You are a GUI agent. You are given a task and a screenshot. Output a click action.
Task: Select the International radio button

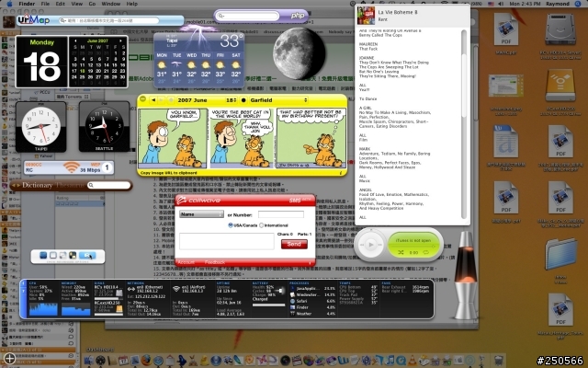(261, 225)
